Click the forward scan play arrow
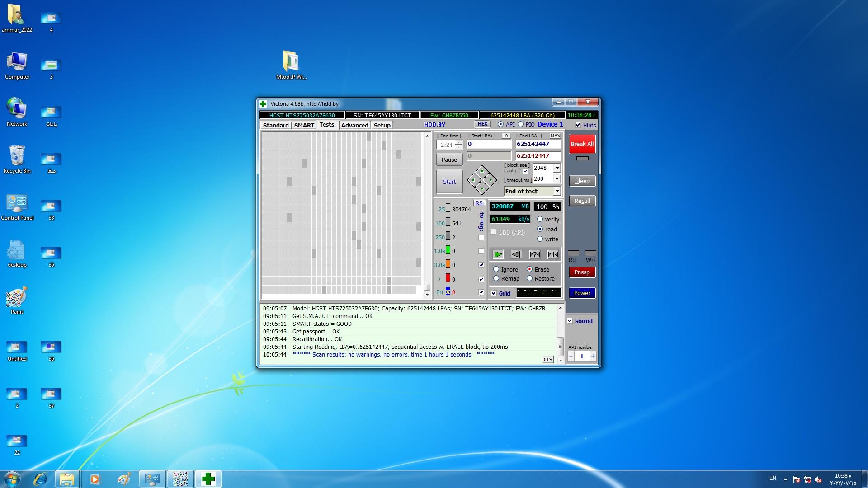The image size is (868, 488). 498,254
